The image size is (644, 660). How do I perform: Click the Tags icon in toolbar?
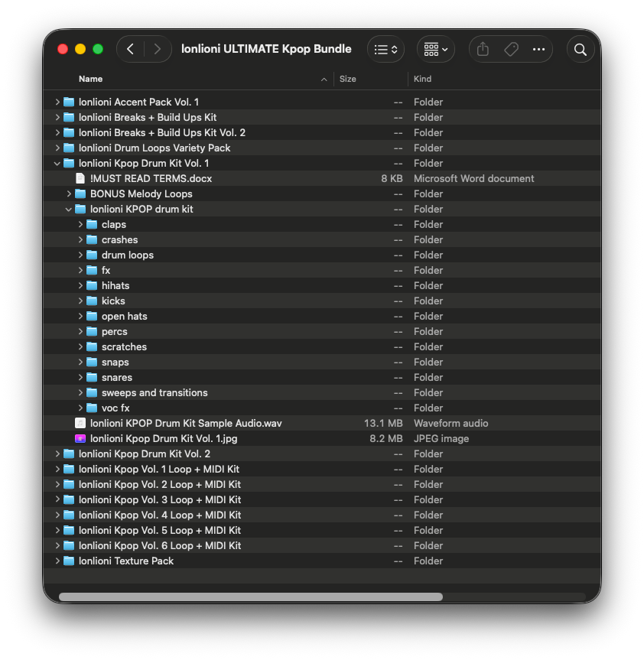[511, 50]
